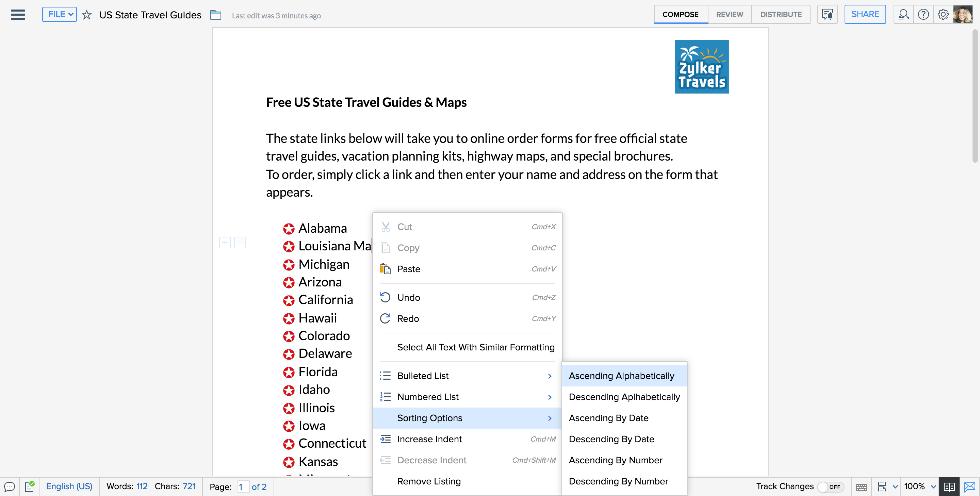Switch to the REVIEW tab
Image resolution: width=980 pixels, height=496 pixels.
point(729,14)
